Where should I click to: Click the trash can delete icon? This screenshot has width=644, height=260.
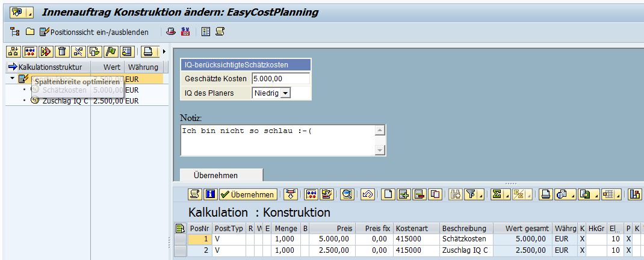pyautogui.click(x=61, y=51)
